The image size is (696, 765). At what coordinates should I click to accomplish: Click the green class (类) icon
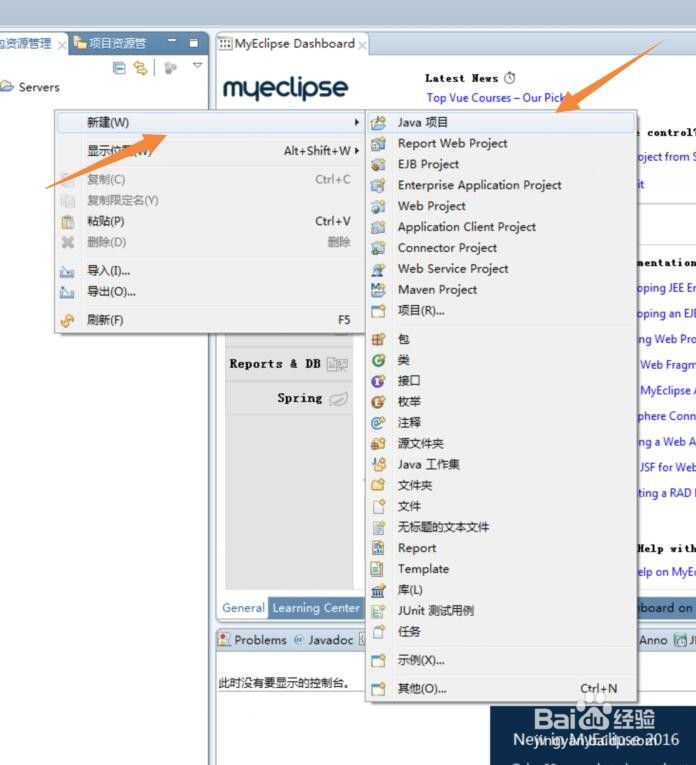pos(378,360)
